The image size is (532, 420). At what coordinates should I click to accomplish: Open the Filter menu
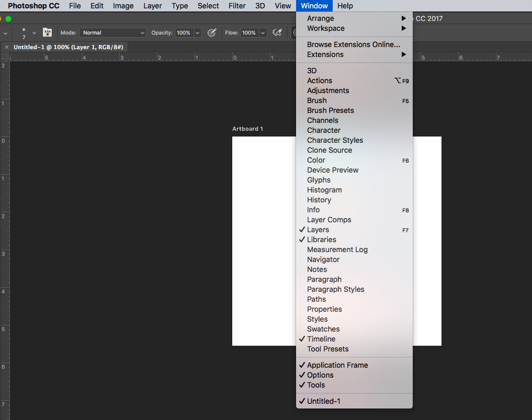pyautogui.click(x=237, y=6)
